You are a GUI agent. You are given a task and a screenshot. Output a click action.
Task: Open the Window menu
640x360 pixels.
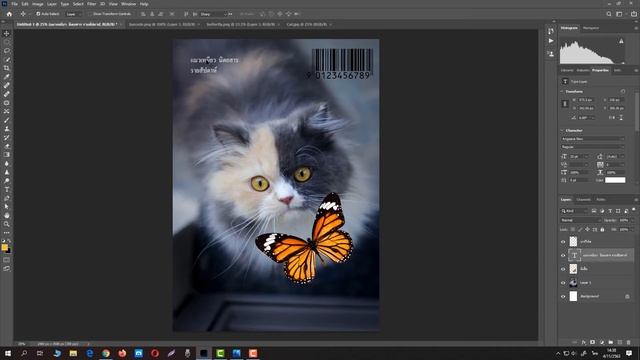tap(128, 4)
